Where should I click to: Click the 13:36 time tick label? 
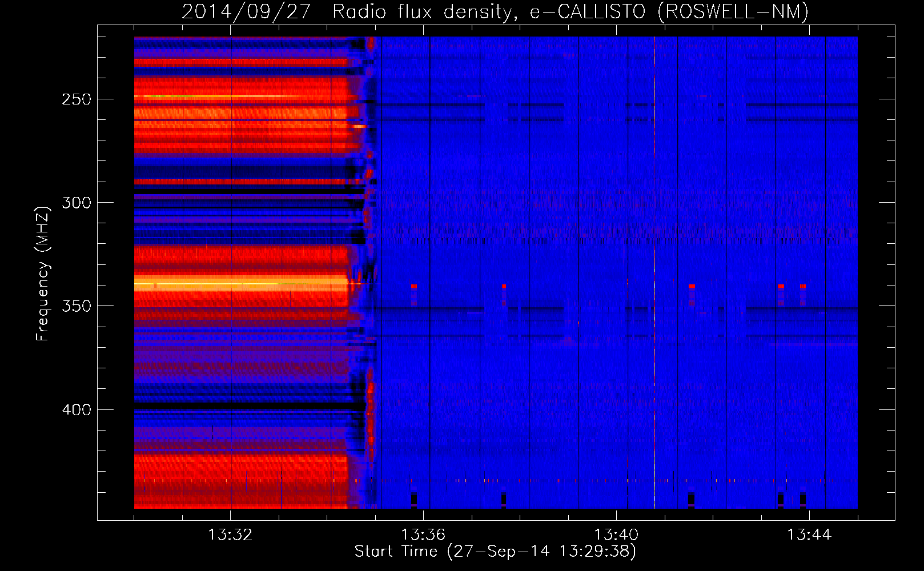423,535
